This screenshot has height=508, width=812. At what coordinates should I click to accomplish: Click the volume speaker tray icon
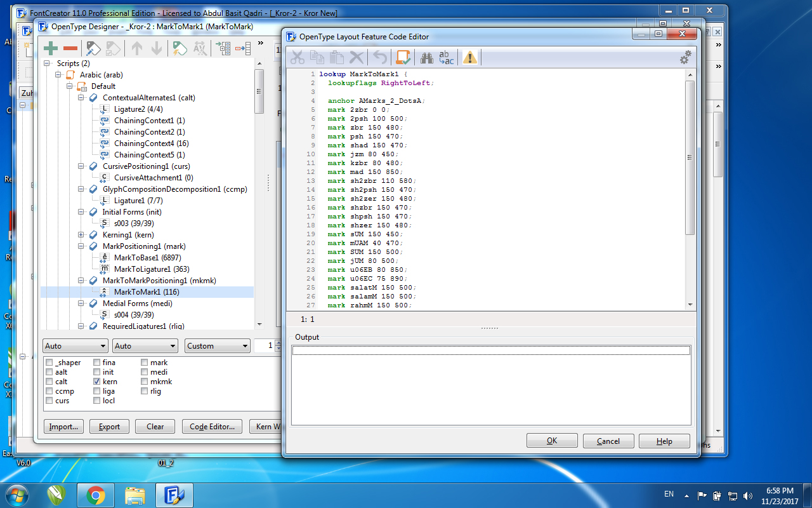click(x=748, y=495)
